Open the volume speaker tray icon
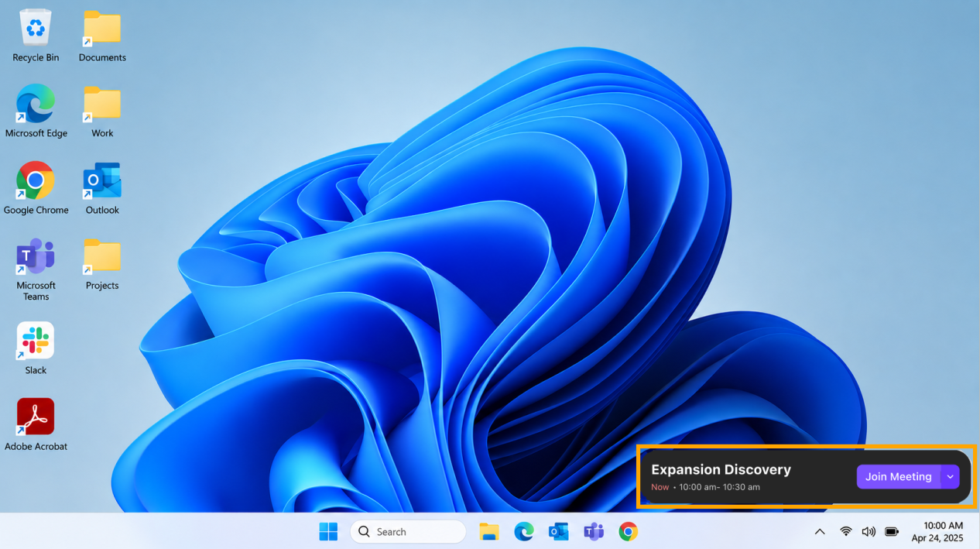Screen dimensions: 980x549 click(869, 532)
